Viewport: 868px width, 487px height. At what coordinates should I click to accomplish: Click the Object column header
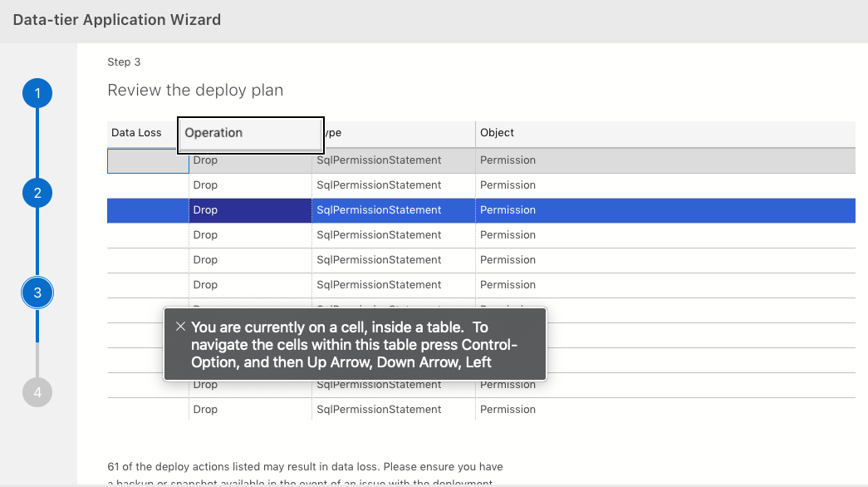pos(497,133)
